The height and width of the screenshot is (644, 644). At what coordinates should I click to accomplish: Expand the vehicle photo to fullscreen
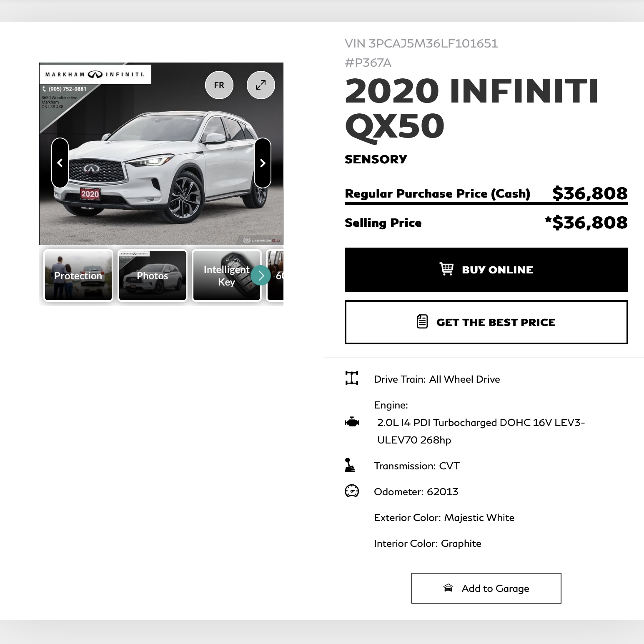[261, 85]
